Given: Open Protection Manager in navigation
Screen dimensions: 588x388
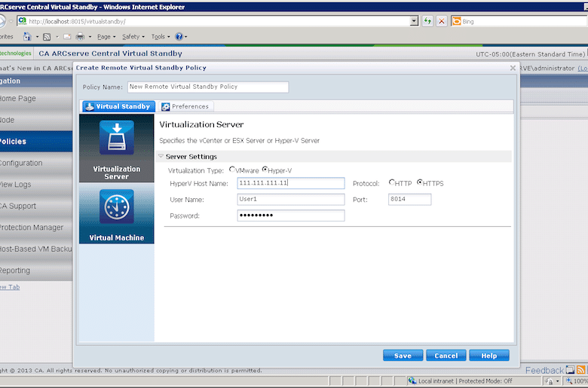Looking at the screenshot, I should 36,228.
